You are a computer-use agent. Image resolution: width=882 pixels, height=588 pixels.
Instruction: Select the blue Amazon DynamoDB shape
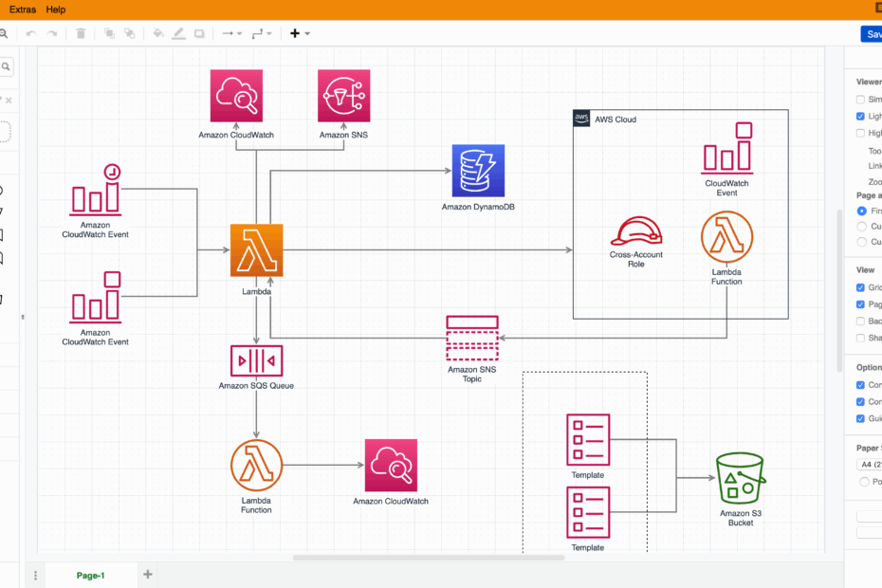tap(478, 171)
